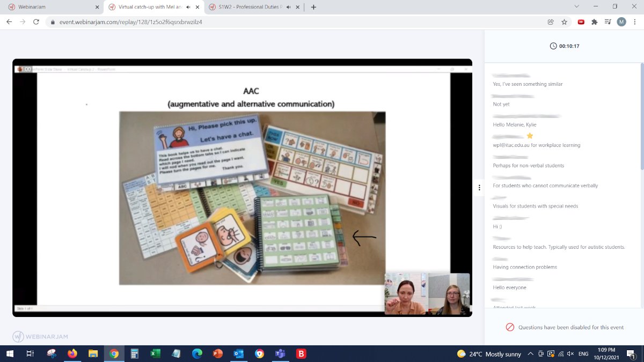Open Task View on the taskbar

(x=30, y=354)
